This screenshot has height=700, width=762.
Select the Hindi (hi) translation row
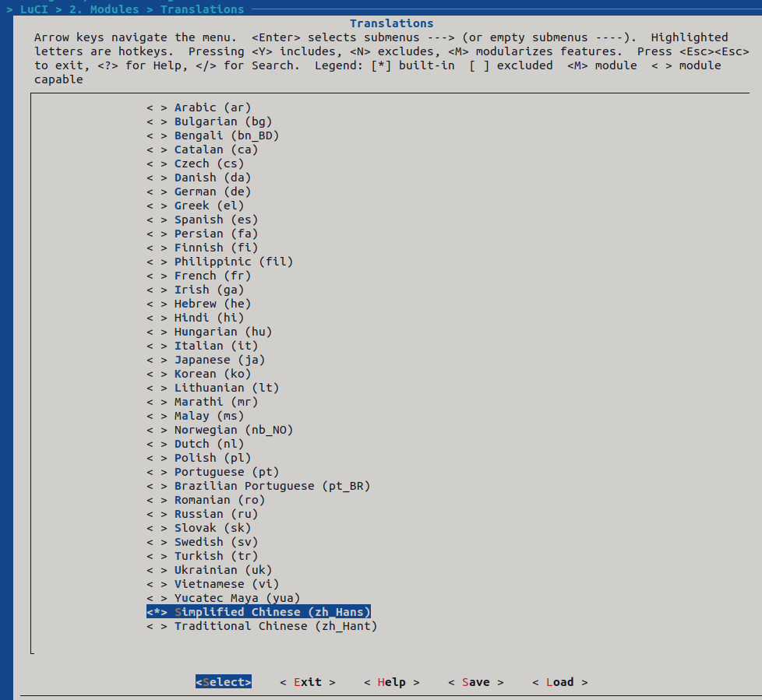[x=196, y=318]
